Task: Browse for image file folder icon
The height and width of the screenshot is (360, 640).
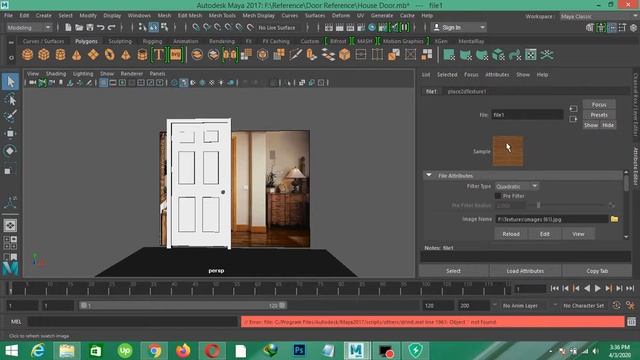Action: [614, 219]
